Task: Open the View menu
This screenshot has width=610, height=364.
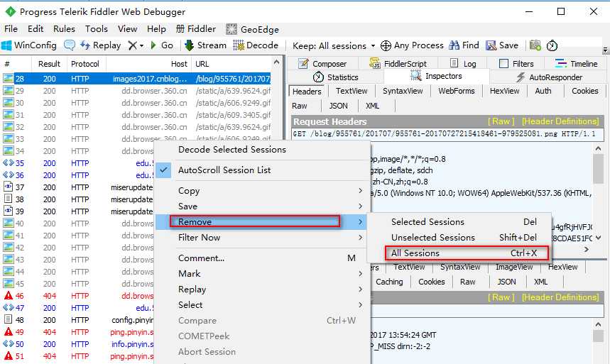Action: 127,29
